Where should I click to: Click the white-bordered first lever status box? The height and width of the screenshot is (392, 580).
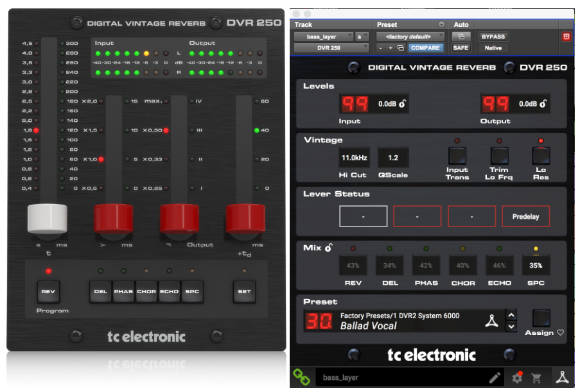tap(364, 216)
